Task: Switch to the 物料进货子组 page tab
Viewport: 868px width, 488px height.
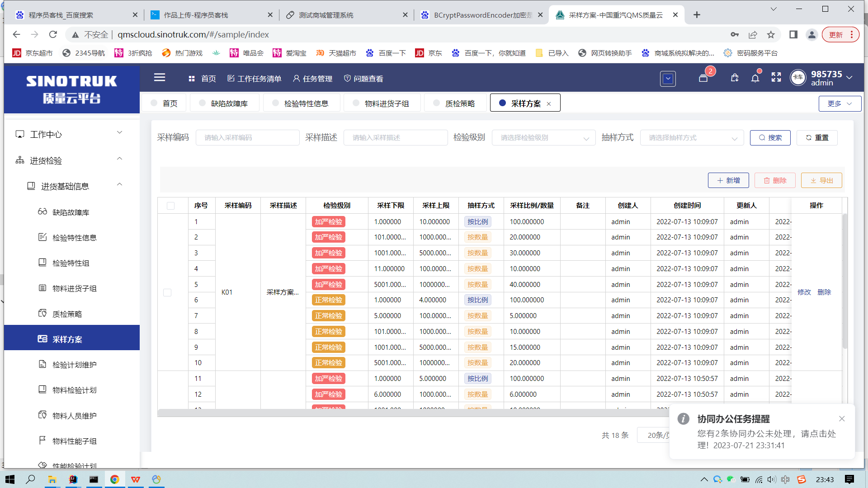Action: pyautogui.click(x=382, y=103)
